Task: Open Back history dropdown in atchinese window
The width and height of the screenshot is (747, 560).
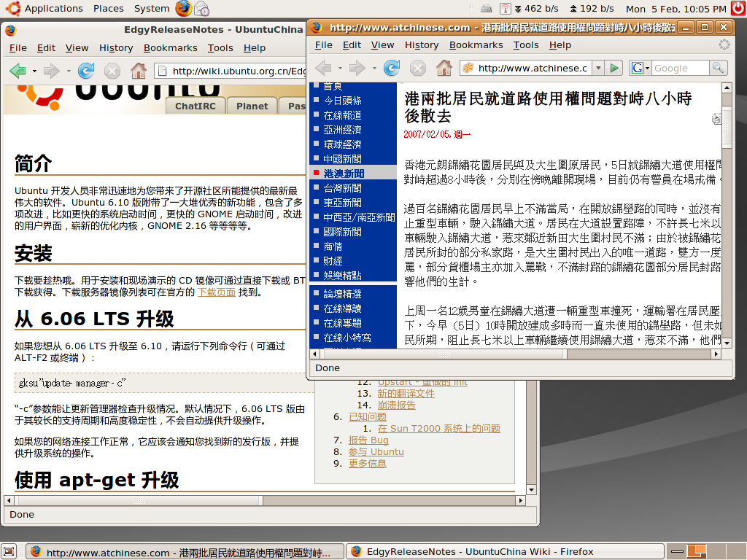Action: click(340, 69)
